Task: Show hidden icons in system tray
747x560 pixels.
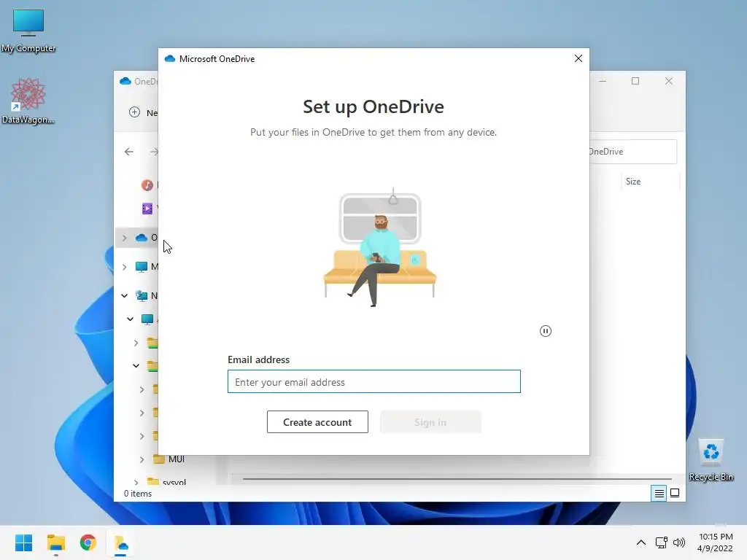Action: (641, 542)
